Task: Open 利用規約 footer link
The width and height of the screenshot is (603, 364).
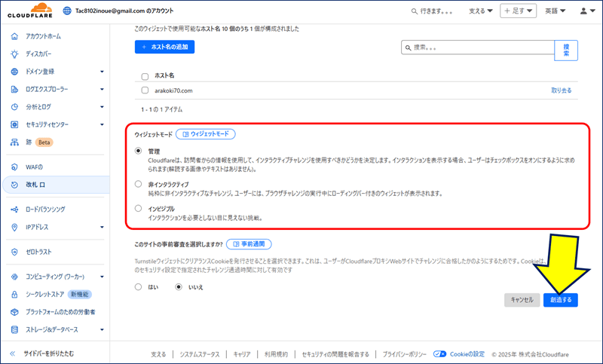Action: pos(276,354)
